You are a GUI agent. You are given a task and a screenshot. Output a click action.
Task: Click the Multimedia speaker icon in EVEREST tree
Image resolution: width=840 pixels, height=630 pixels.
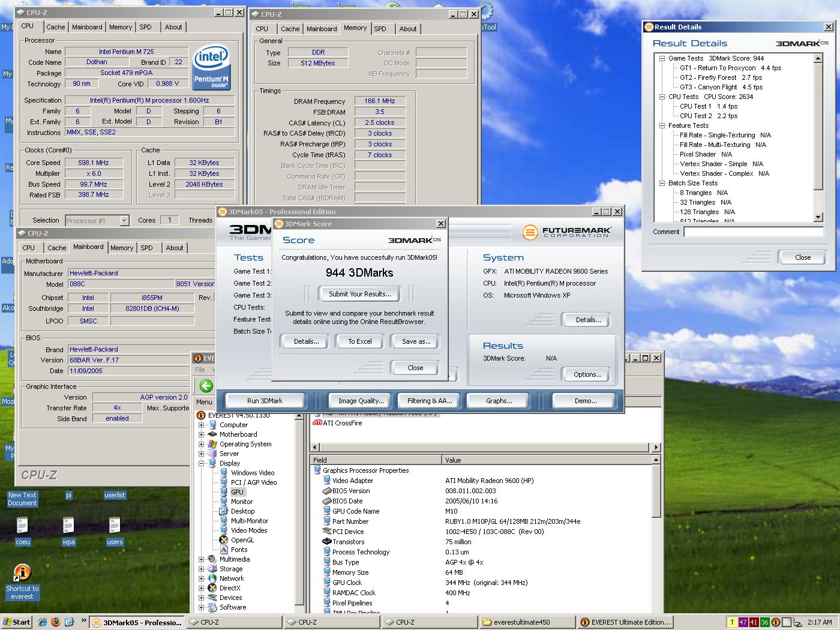tap(212, 559)
